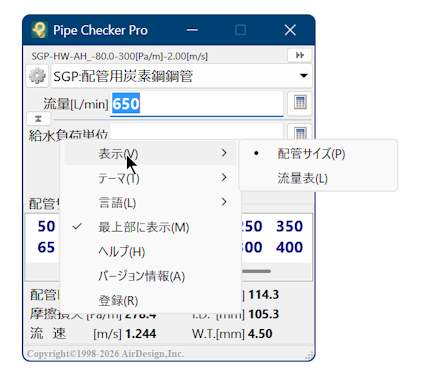Select pipe size 350
The width and height of the screenshot is (423, 376).
[x=289, y=226]
